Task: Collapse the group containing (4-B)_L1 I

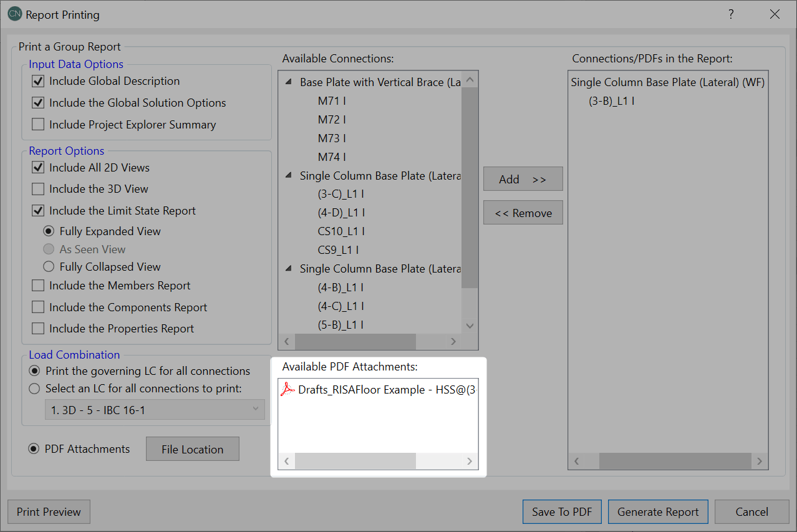Action: pos(288,269)
